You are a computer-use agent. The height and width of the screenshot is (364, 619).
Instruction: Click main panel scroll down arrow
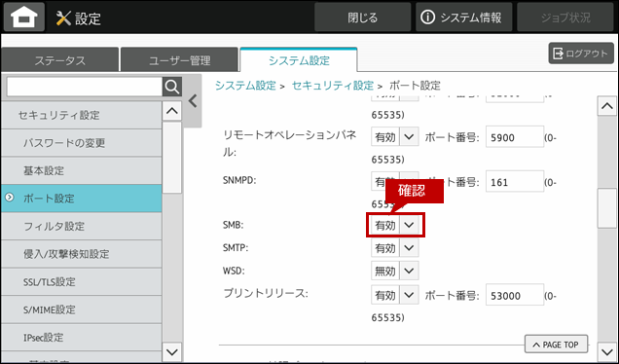tap(606, 350)
